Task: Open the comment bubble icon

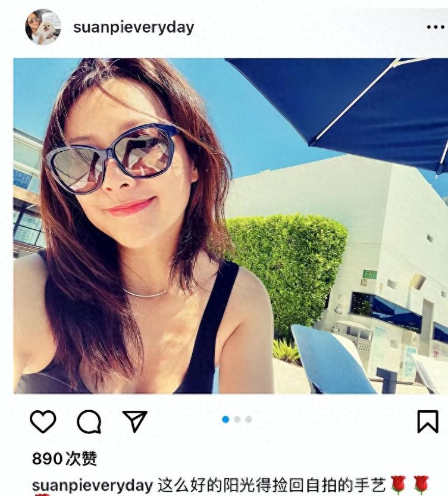Action: coord(89,422)
